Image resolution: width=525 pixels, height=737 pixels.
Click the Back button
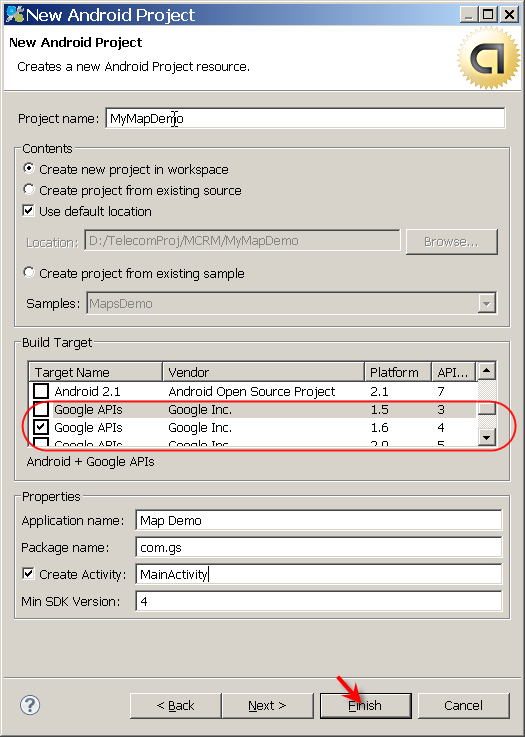pyautogui.click(x=175, y=706)
